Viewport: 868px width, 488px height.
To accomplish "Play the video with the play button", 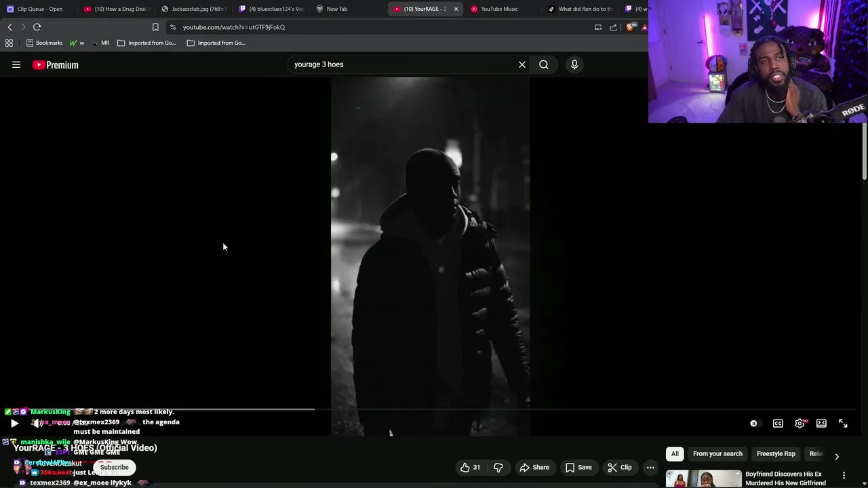I will tap(14, 423).
